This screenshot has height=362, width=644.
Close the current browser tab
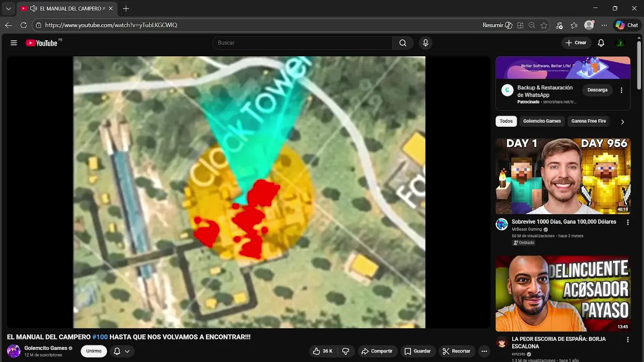[110, 9]
